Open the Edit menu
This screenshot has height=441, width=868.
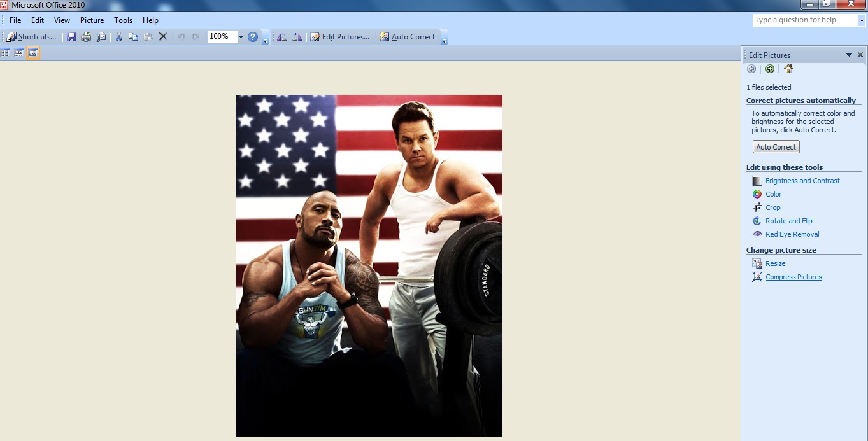(38, 20)
